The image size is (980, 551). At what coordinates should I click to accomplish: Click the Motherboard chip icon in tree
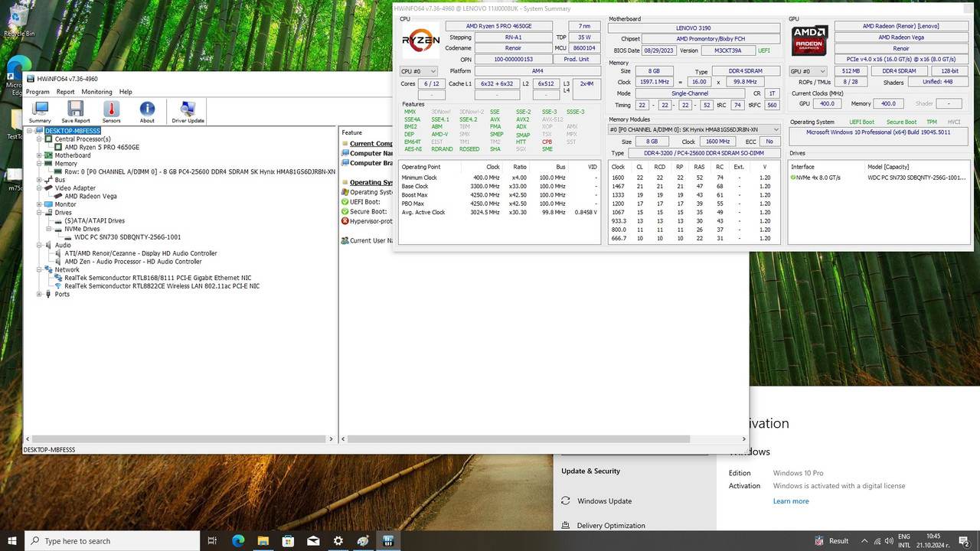pyautogui.click(x=48, y=155)
